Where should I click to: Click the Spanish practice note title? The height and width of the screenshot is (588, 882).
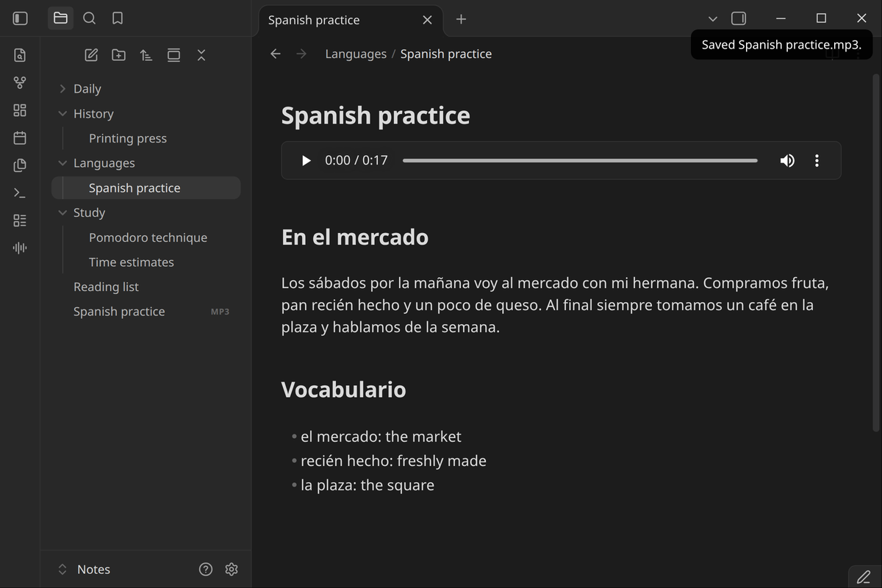click(376, 115)
